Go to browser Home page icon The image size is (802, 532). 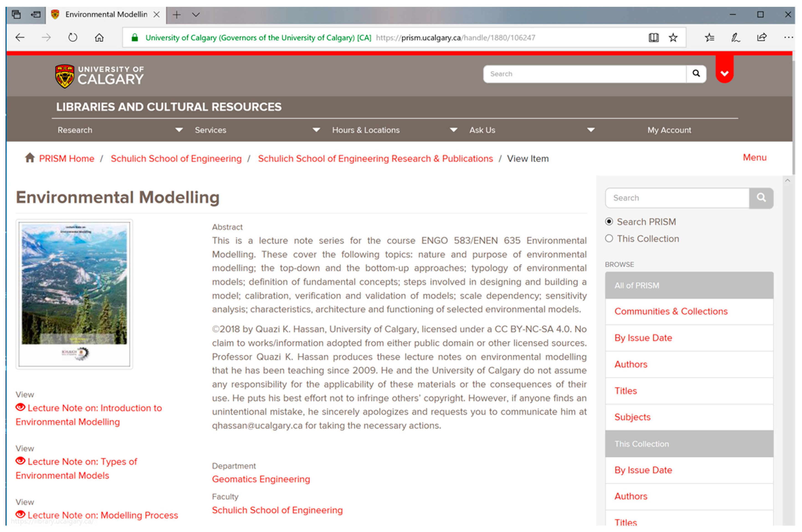click(99, 37)
